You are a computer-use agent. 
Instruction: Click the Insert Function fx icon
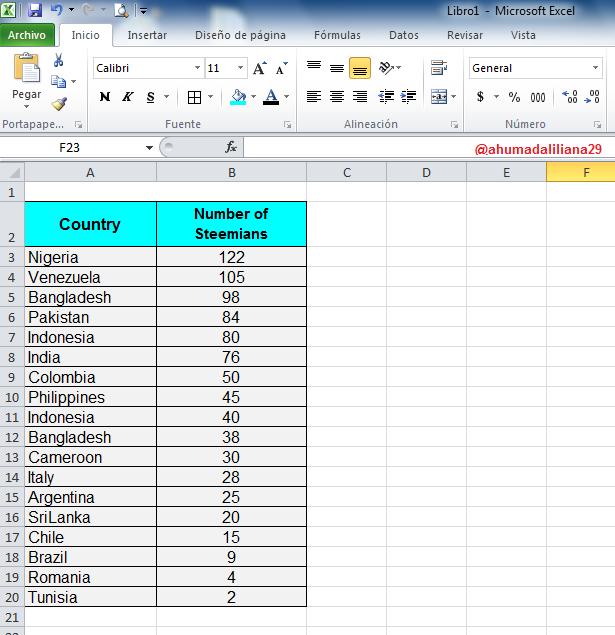point(231,147)
